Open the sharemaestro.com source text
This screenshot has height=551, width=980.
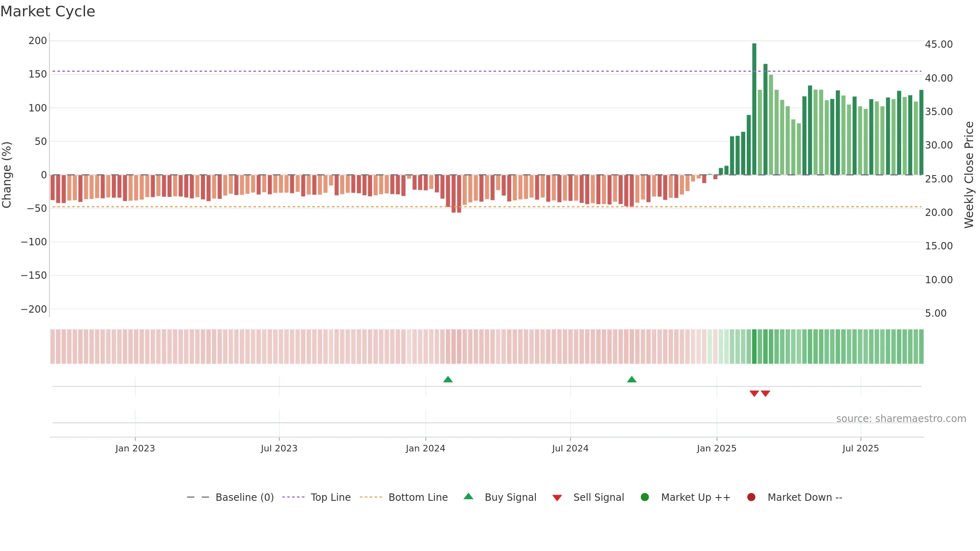[901, 419]
